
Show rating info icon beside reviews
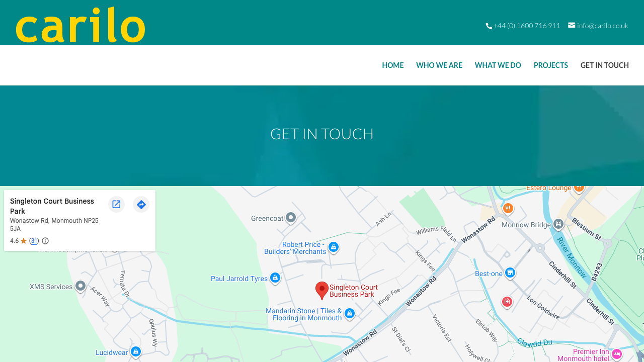click(45, 241)
